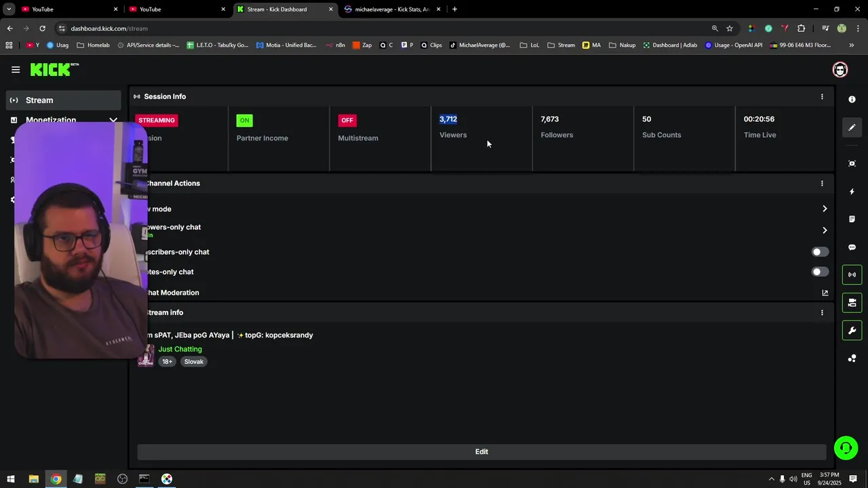Viewport: 868px width, 488px height.
Task: Open Chrome three-dot menu
Action: tap(858, 28)
